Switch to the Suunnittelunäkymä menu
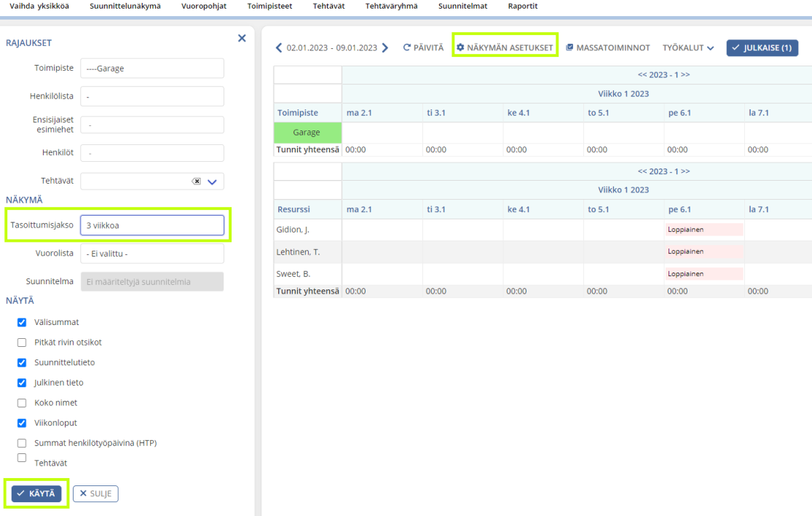 [x=125, y=7]
